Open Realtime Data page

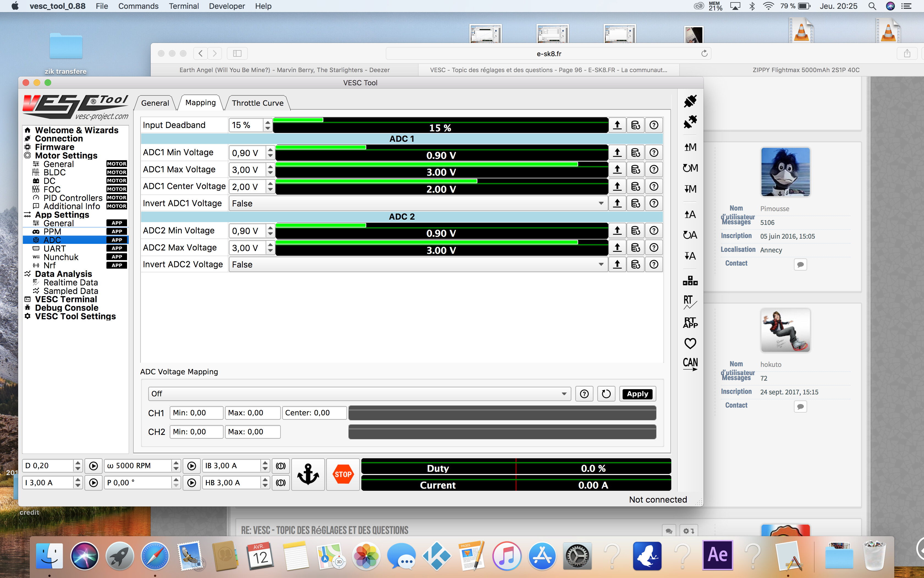tap(71, 282)
